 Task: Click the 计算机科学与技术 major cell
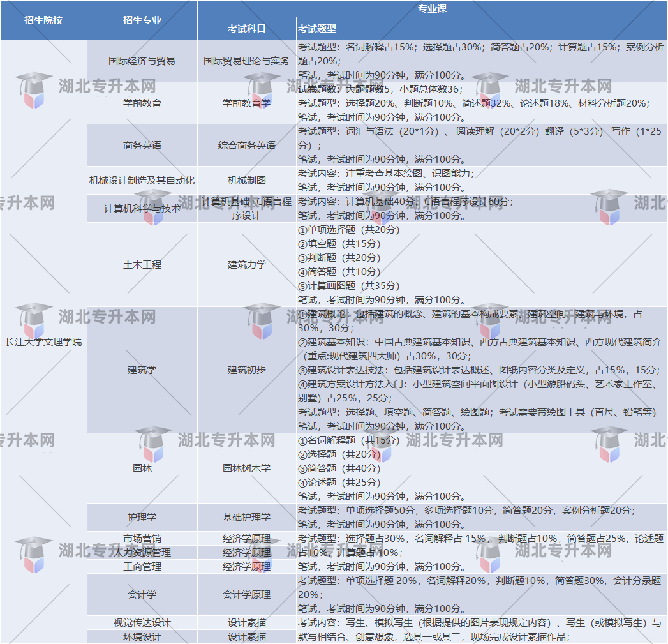pos(142,209)
